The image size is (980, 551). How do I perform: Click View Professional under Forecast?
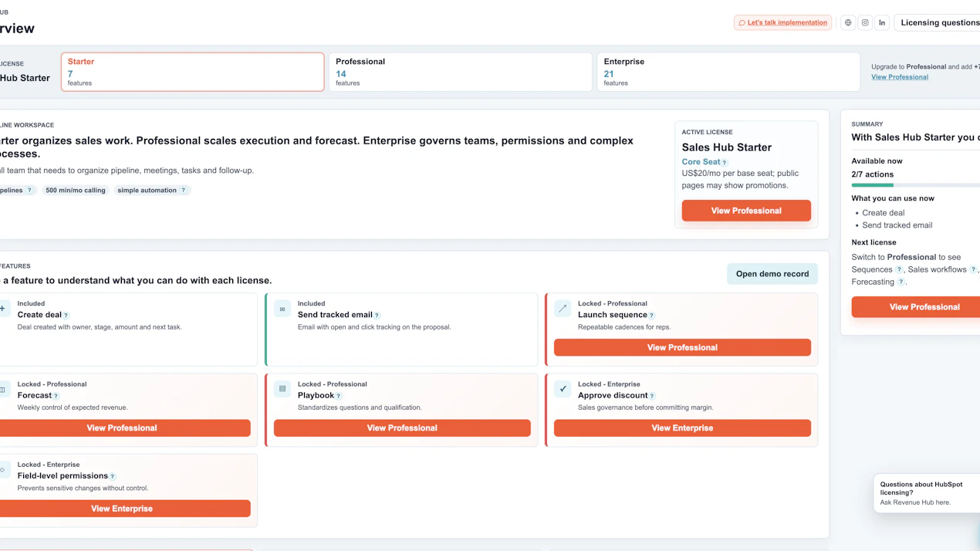[123, 428]
